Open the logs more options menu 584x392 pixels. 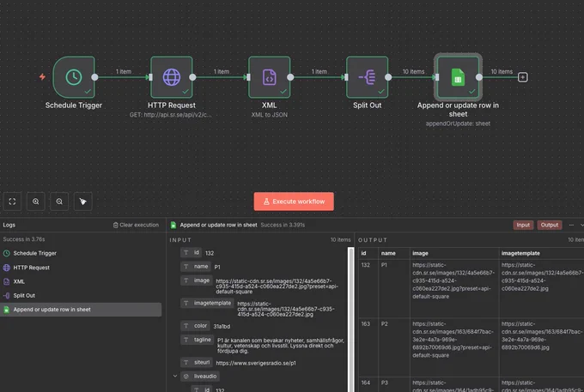pos(571,225)
